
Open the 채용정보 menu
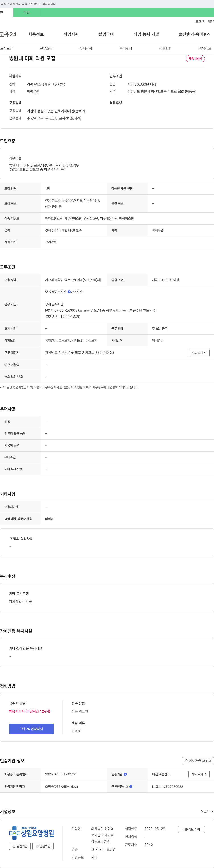[x=36, y=34]
